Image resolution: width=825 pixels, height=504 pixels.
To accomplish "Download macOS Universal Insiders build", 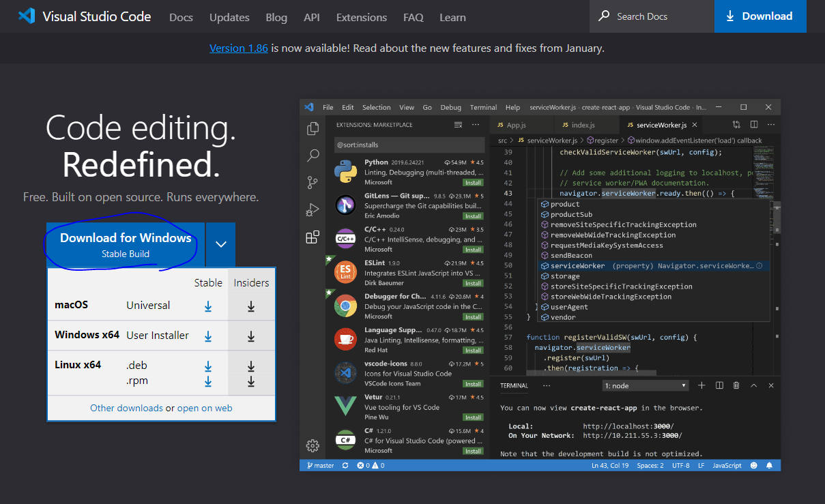I will tap(251, 306).
